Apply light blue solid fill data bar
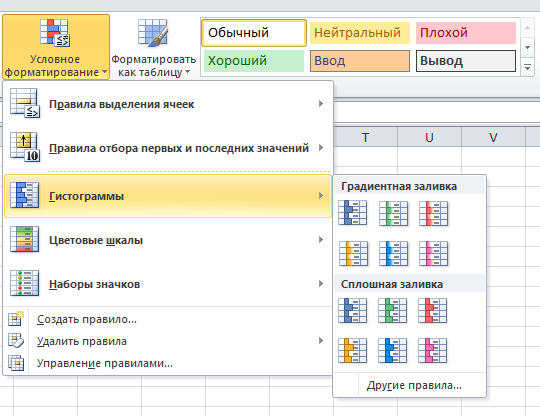This screenshot has height=416, width=540. [x=392, y=351]
